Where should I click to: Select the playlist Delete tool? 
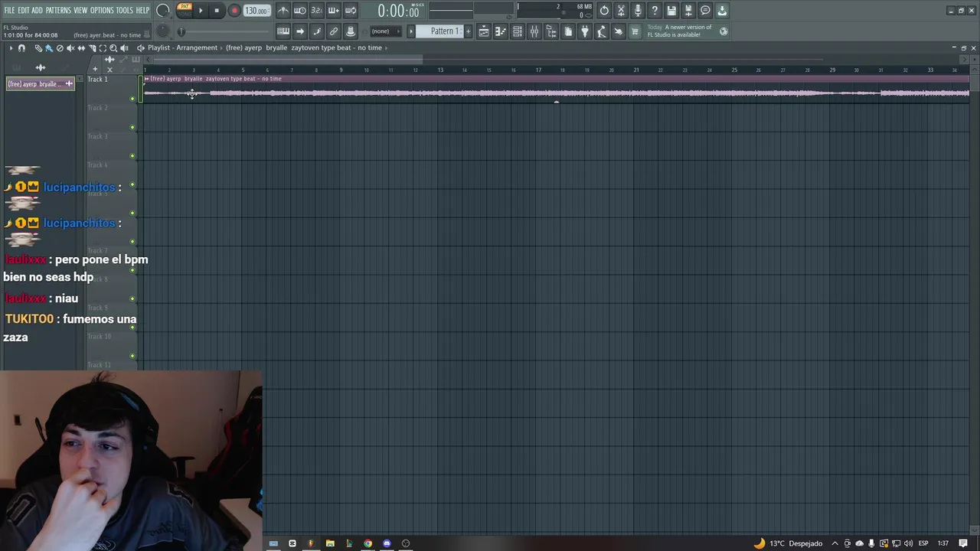coord(60,48)
